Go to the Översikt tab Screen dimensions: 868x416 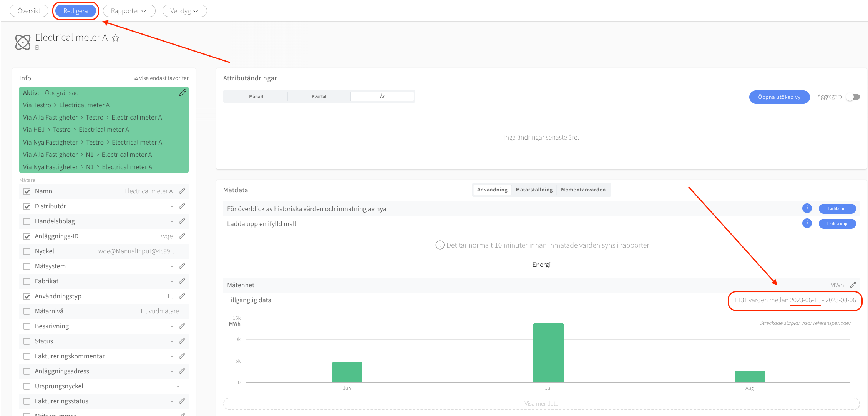[29, 11]
